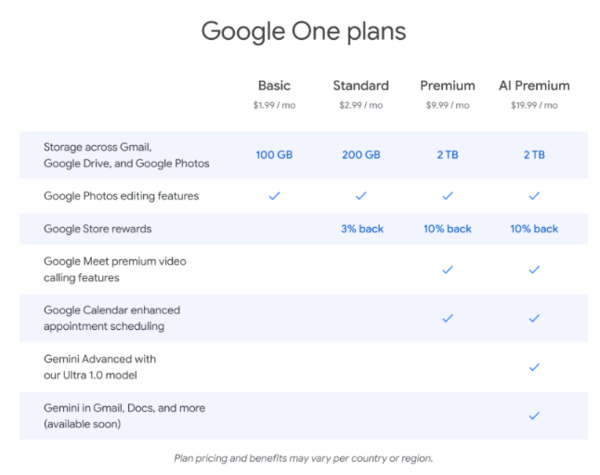Click the Standard plan Photos editing checkmark
The width and height of the screenshot is (600, 475).
click(361, 196)
